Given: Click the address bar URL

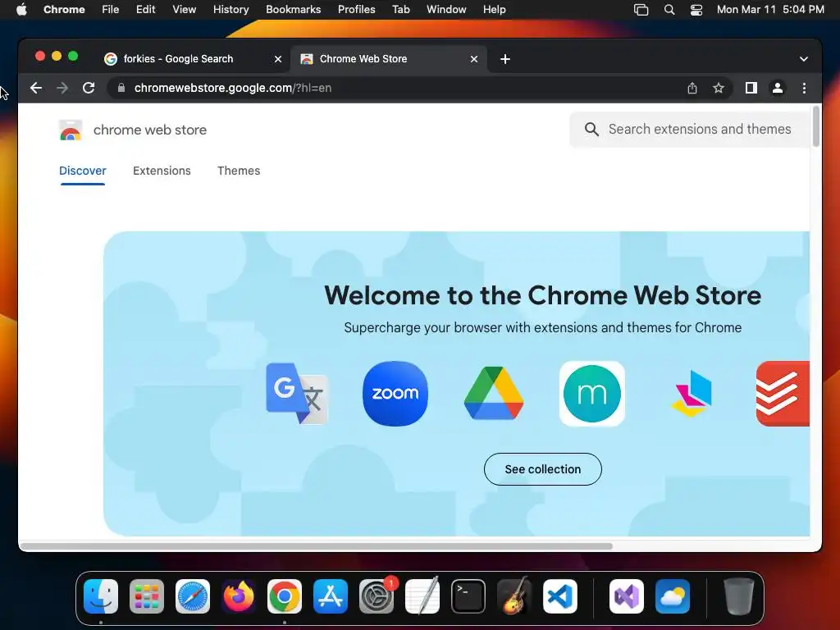Looking at the screenshot, I should coord(232,88).
